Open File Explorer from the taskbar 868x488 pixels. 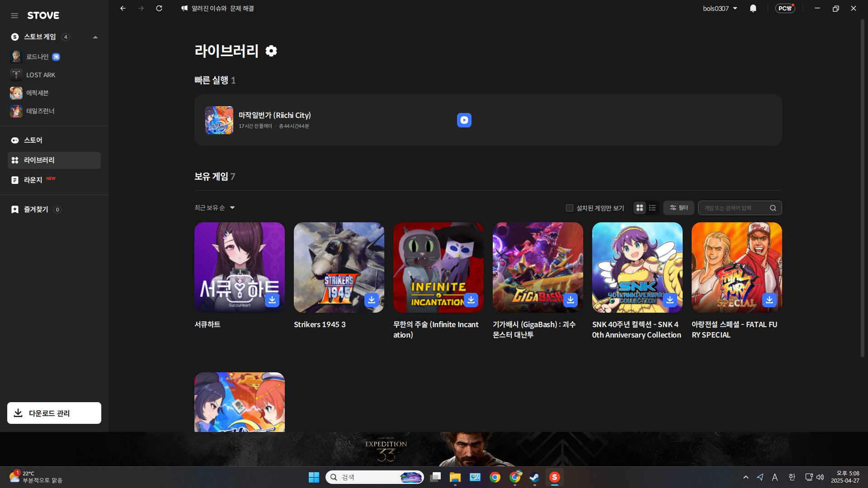click(455, 477)
